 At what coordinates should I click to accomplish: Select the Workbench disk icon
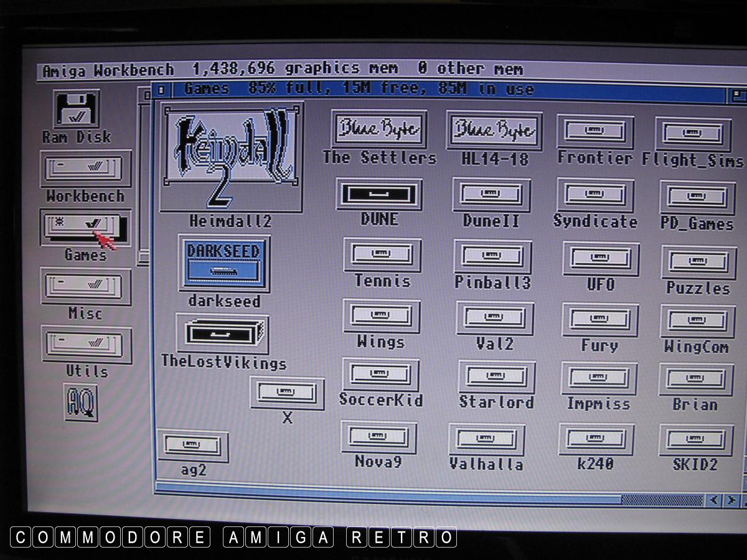(86, 168)
